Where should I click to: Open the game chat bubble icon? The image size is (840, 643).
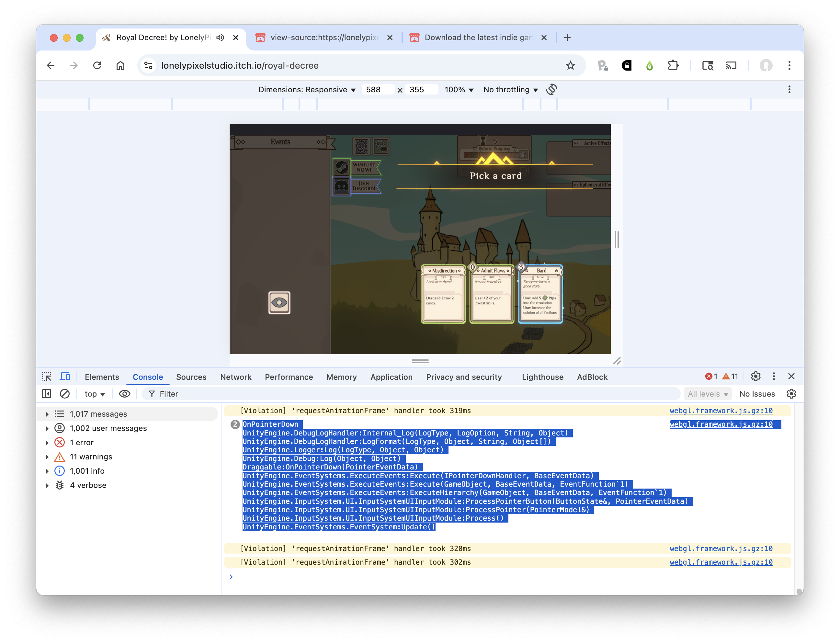coord(381,146)
